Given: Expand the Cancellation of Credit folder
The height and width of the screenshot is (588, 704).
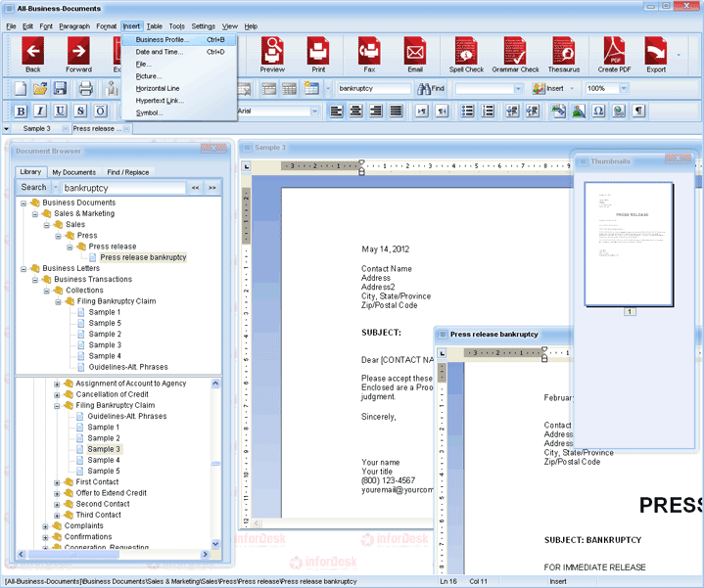Looking at the screenshot, I should (57, 395).
